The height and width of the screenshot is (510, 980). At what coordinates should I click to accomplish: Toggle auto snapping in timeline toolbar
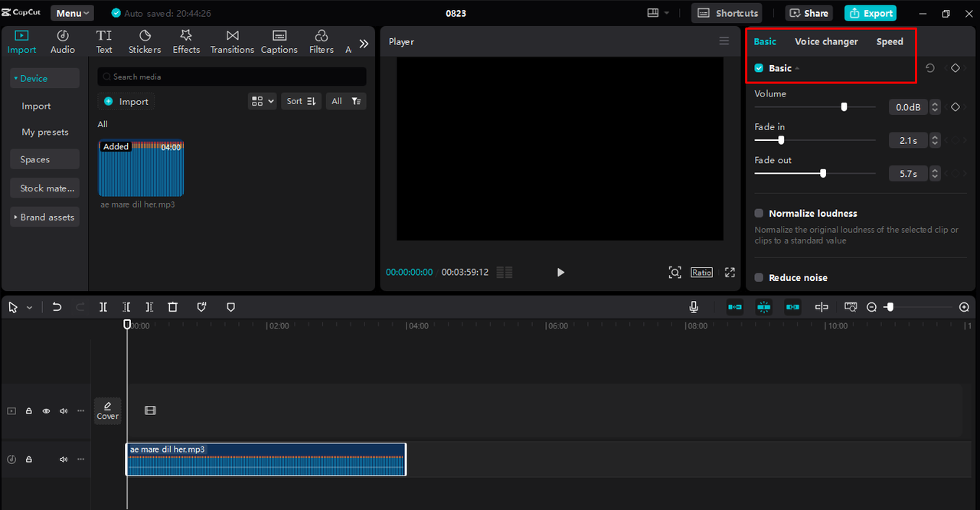763,307
